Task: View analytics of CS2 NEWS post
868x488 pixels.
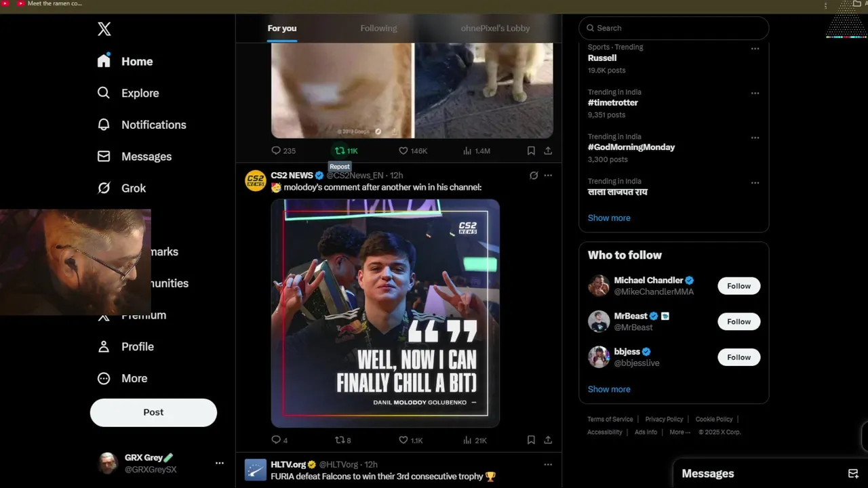Action: [x=467, y=440]
